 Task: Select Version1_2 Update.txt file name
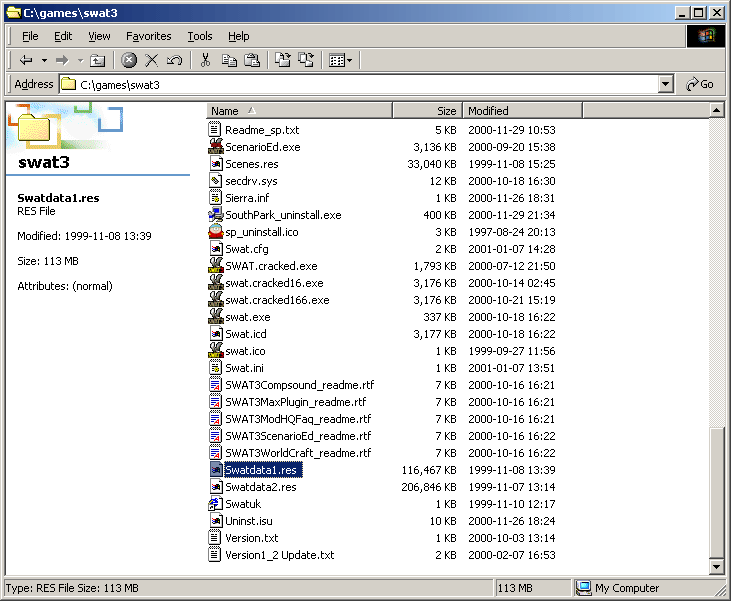(x=280, y=555)
